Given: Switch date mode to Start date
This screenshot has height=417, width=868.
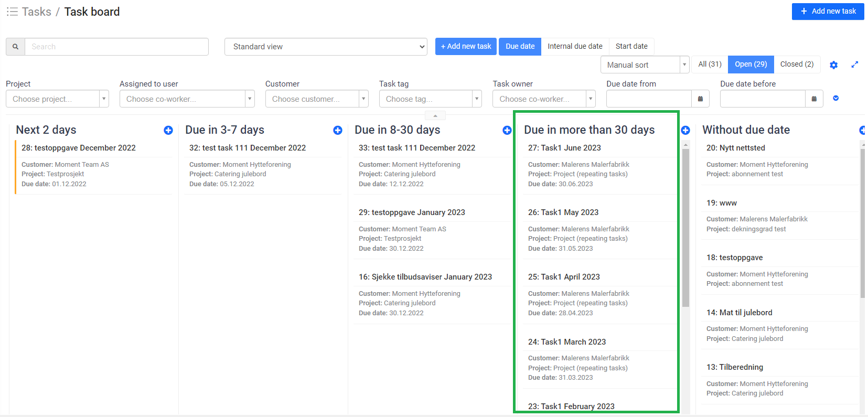Looking at the screenshot, I should 631,46.
